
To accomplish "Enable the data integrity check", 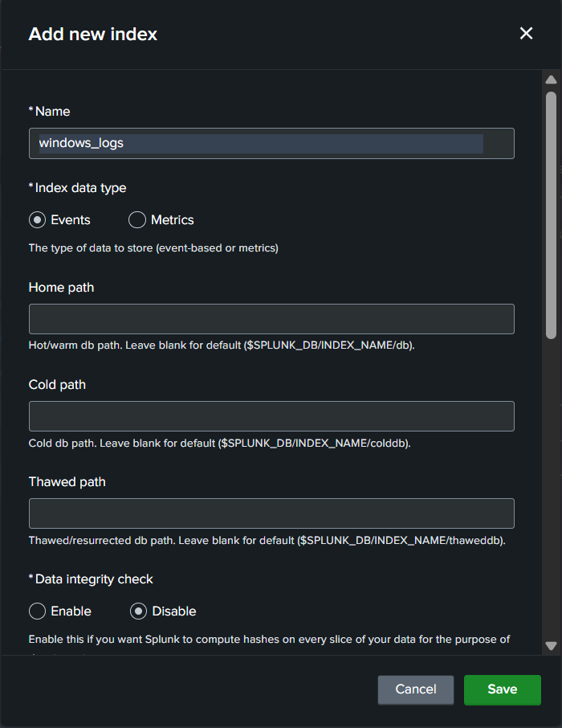I will (x=37, y=611).
